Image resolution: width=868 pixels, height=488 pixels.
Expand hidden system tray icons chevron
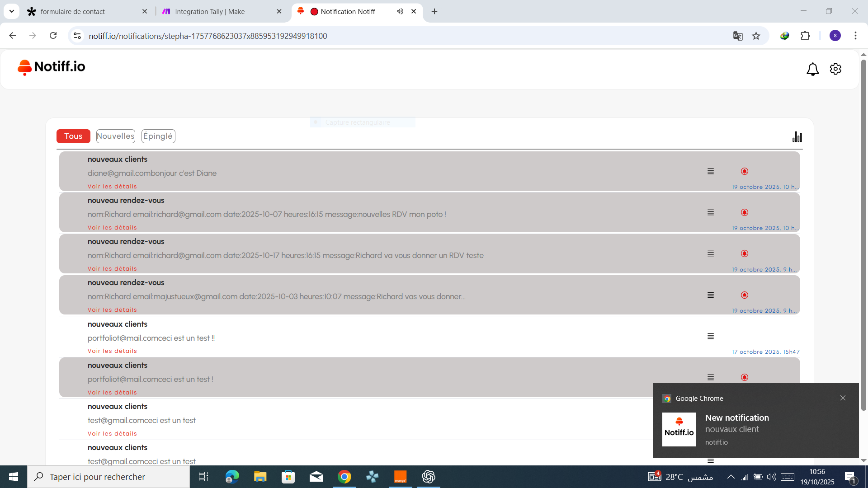pyautogui.click(x=731, y=477)
